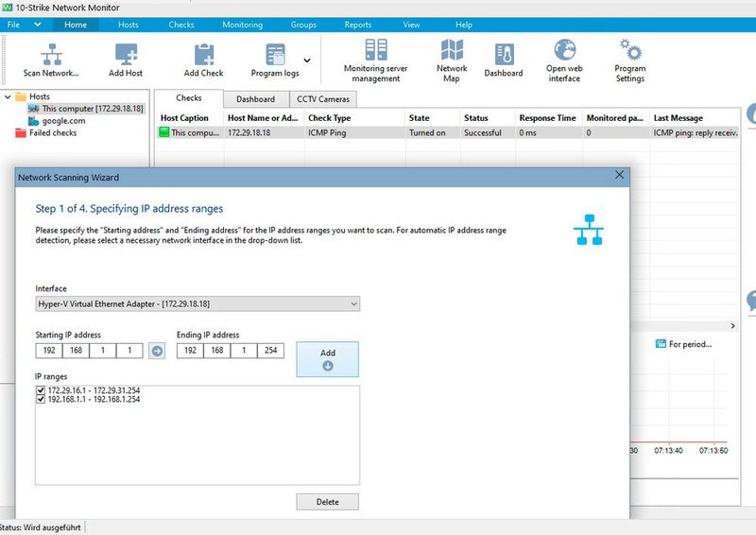Close the Network Scanning Wizard

click(x=620, y=175)
